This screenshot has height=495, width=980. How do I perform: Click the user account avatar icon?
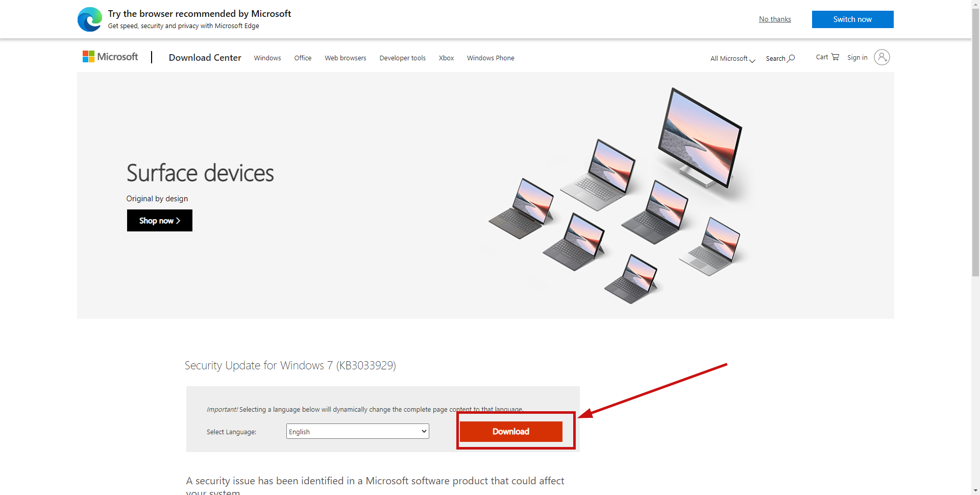click(881, 57)
